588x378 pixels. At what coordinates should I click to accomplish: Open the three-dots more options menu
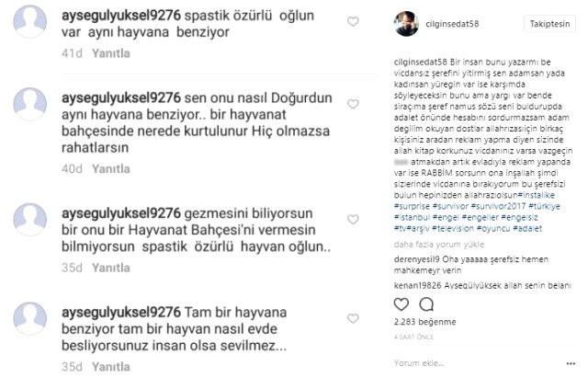tap(571, 363)
